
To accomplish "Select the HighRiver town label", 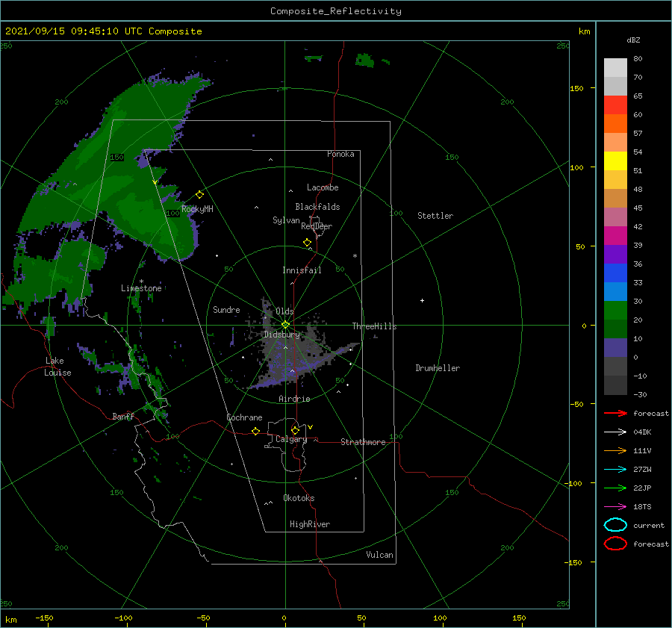I will click(x=310, y=524).
